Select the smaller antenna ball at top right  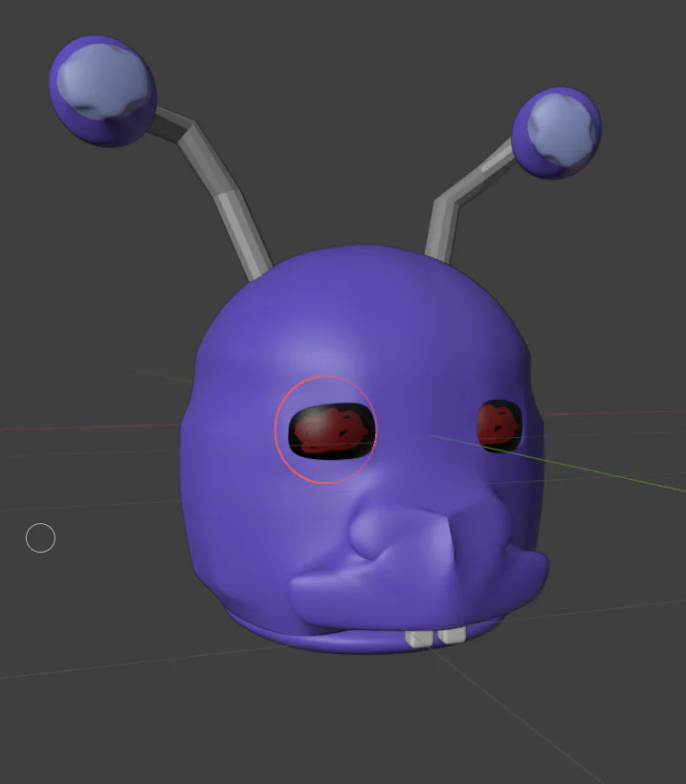[x=557, y=133]
